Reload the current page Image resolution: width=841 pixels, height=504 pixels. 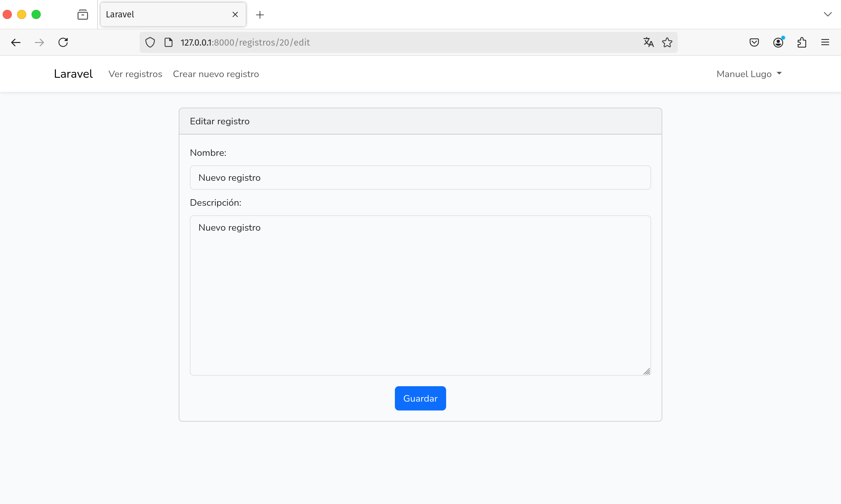coord(63,42)
